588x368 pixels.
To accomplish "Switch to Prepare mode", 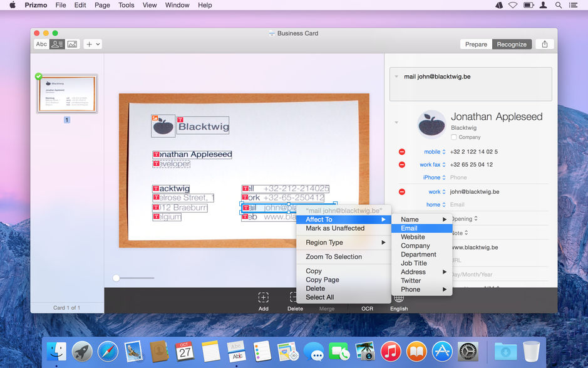I will coord(476,44).
